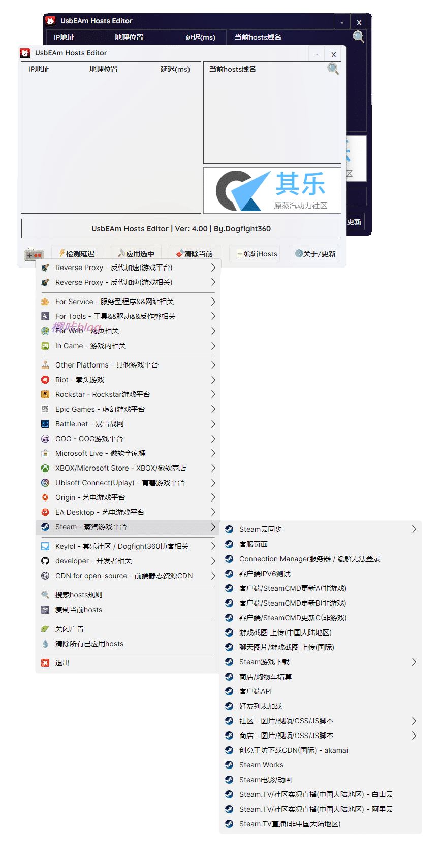Click the 检测延迟 button
Viewport: 441px width, 868px height.
coord(77,254)
